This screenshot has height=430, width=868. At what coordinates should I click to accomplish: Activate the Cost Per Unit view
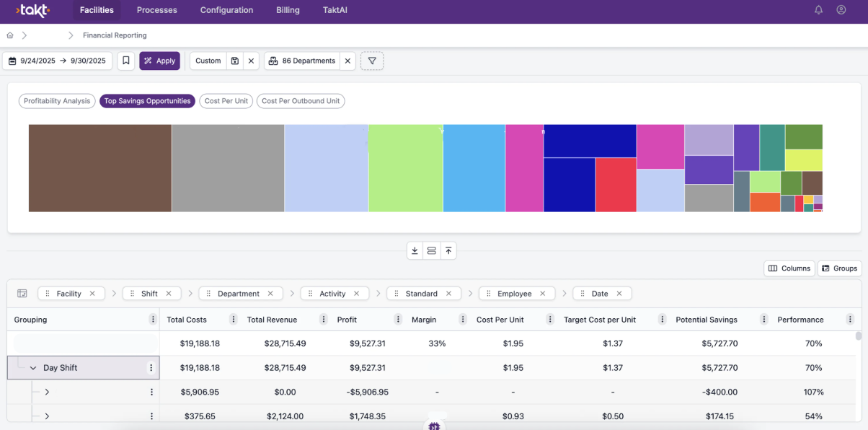pos(226,101)
